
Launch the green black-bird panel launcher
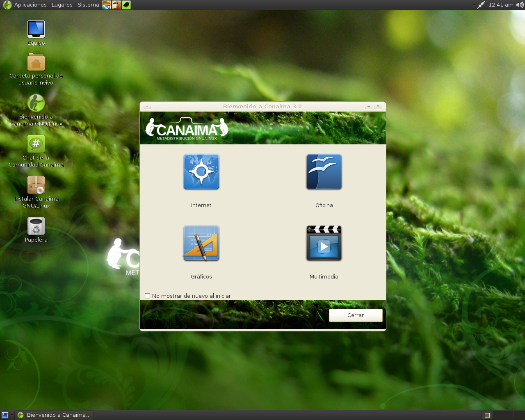click(126, 5)
